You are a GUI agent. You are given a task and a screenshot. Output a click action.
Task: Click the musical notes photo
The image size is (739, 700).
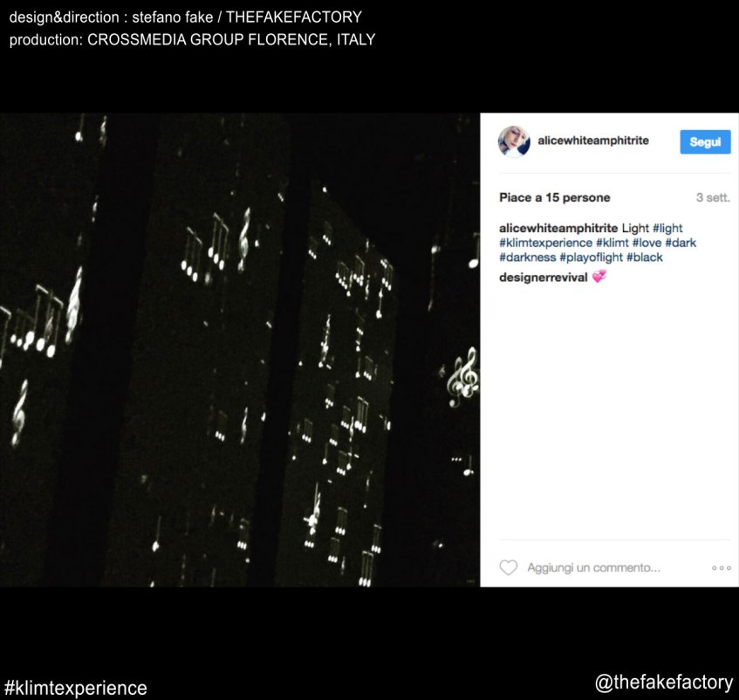click(240, 350)
